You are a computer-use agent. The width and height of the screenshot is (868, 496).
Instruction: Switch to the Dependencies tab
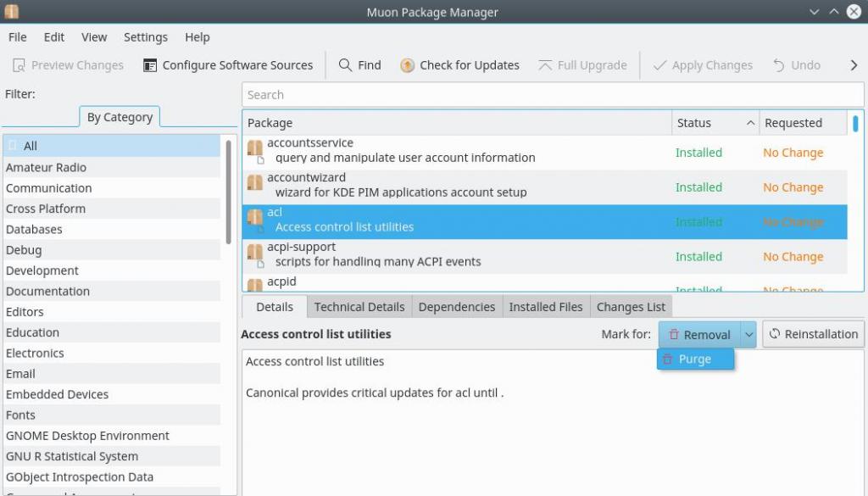pyautogui.click(x=456, y=307)
